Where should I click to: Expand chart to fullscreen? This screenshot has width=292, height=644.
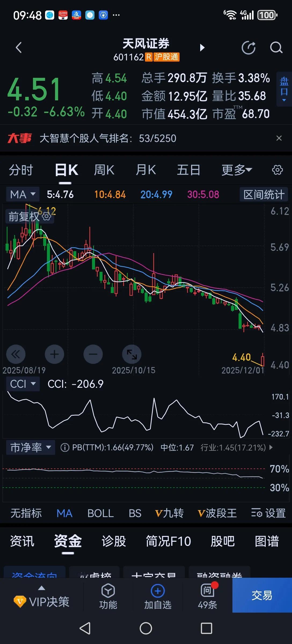[132, 354]
